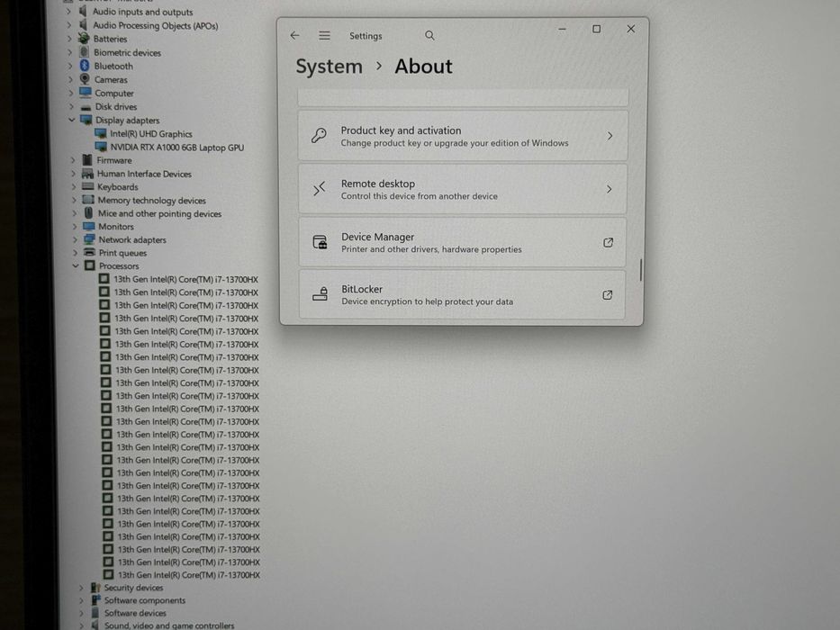Click the Print queues printer icon

(89, 252)
